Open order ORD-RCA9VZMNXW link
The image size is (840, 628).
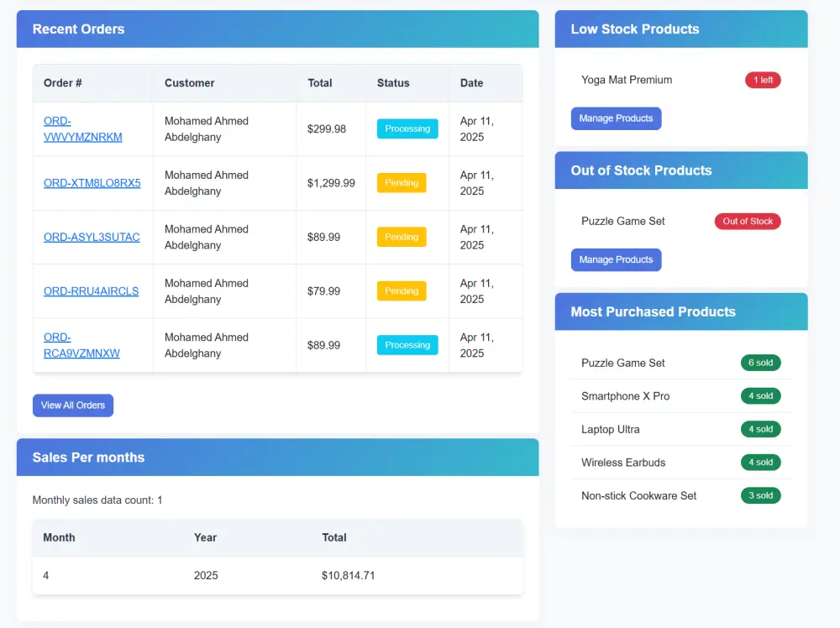(x=81, y=345)
